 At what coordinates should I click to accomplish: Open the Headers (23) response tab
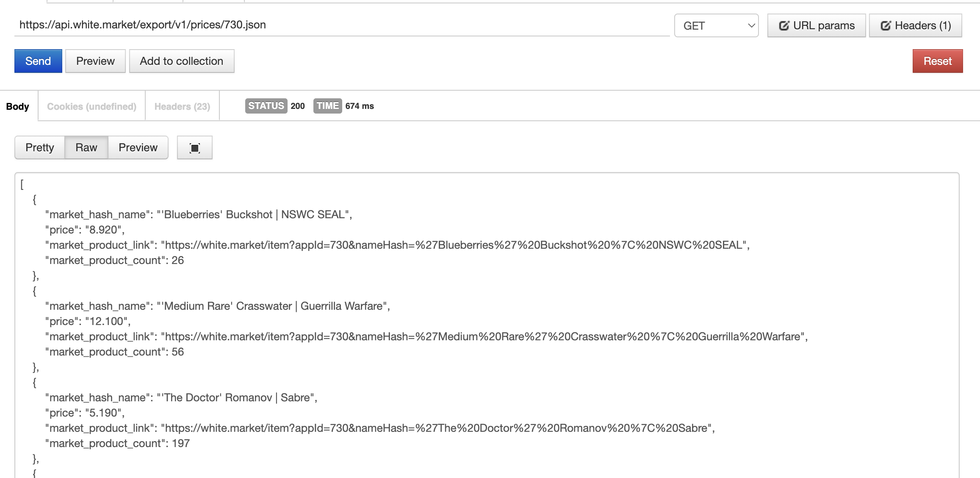pyautogui.click(x=182, y=106)
